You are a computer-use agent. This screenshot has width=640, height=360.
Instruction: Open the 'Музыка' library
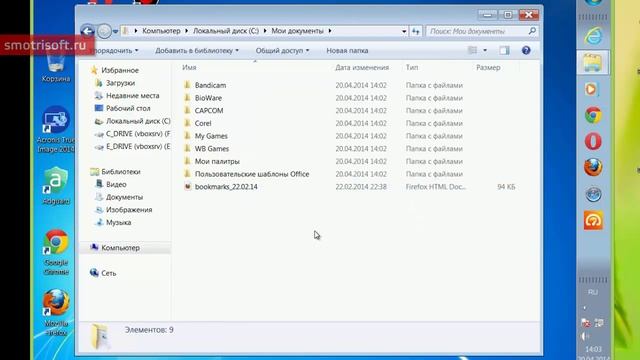click(x=118, y=222)
